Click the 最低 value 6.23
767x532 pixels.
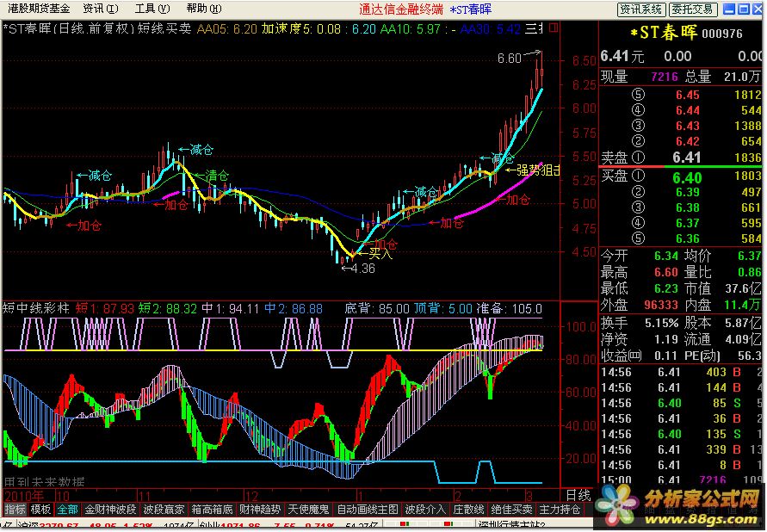pyautogui.click(x=666, y=288)
